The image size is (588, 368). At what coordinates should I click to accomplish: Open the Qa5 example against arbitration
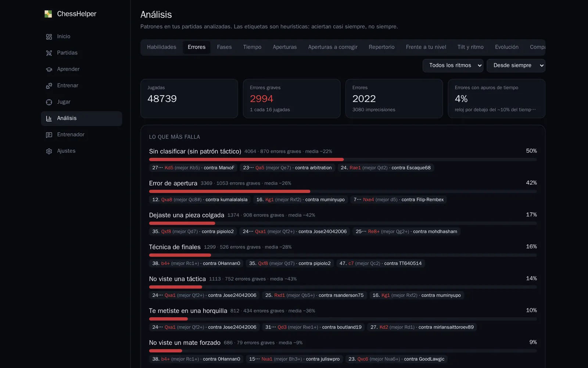tap(287, 168)
